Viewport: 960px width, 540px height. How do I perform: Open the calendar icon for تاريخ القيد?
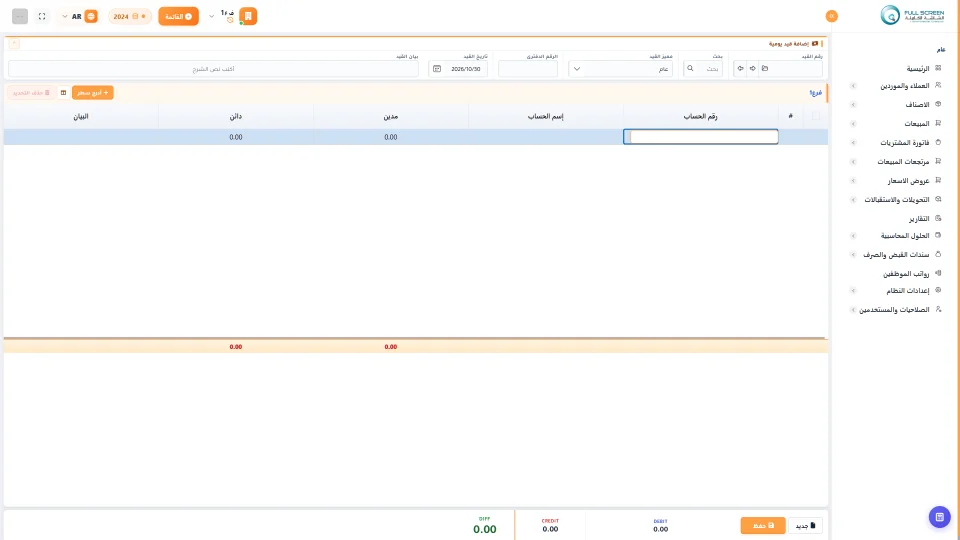437,69
